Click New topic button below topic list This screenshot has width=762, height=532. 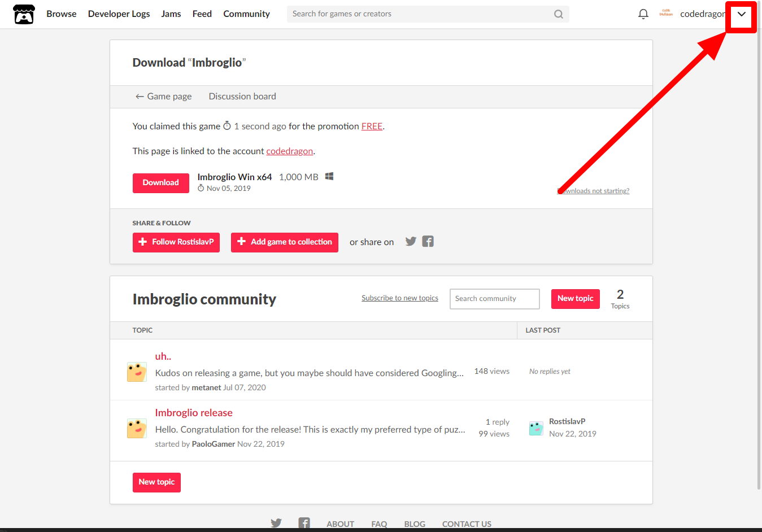(156, 482)
